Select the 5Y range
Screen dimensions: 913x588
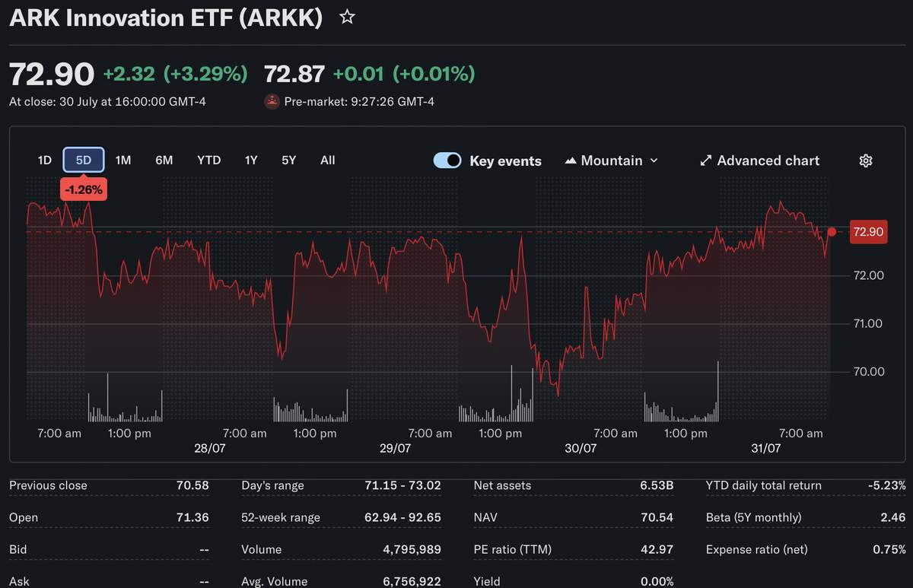click(x=289, y=160)
